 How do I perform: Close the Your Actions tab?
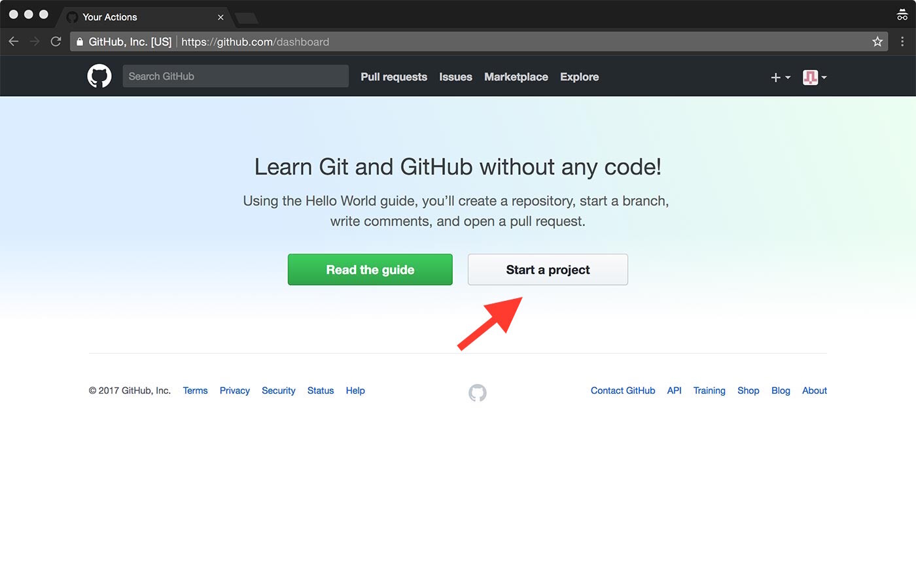point(220,18)
